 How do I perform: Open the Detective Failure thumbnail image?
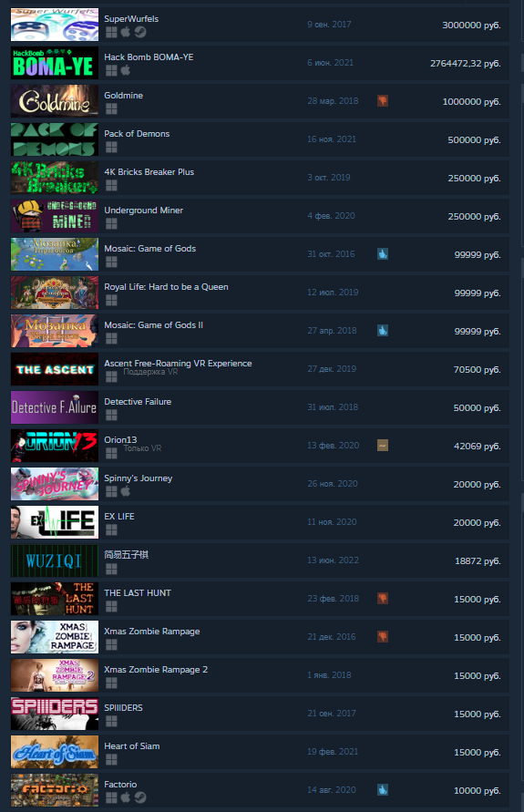[x=55, y=407]
